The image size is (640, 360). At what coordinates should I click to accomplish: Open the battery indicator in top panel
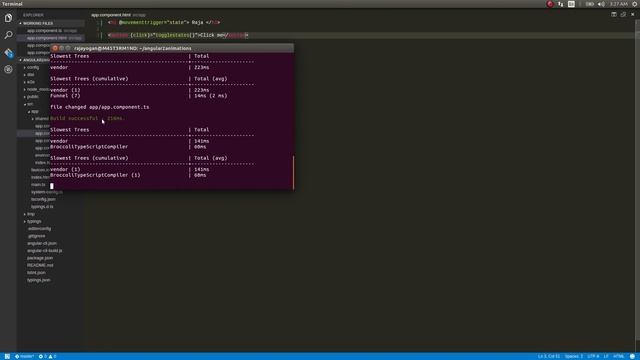pos(590,4)
